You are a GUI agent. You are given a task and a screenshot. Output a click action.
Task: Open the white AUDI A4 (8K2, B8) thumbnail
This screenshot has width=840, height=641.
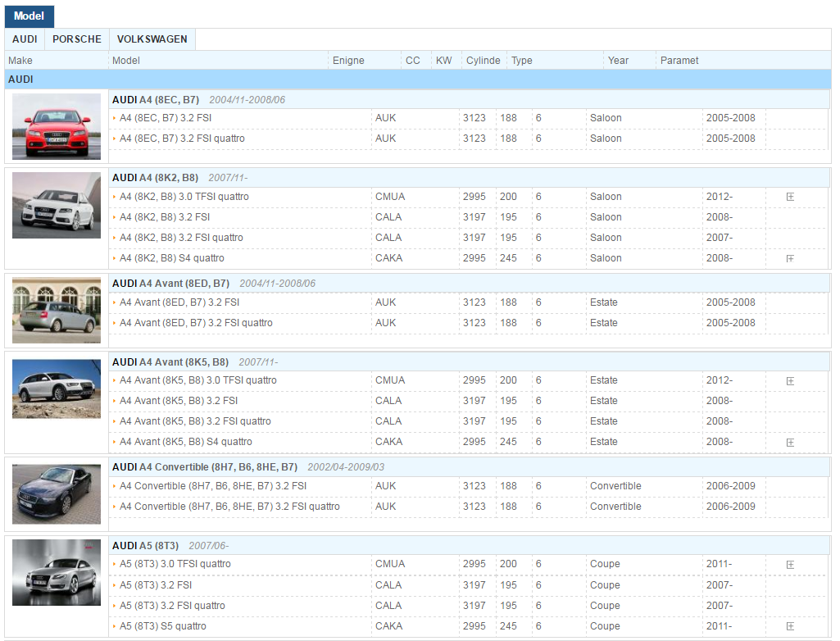(x=57, y=205)
